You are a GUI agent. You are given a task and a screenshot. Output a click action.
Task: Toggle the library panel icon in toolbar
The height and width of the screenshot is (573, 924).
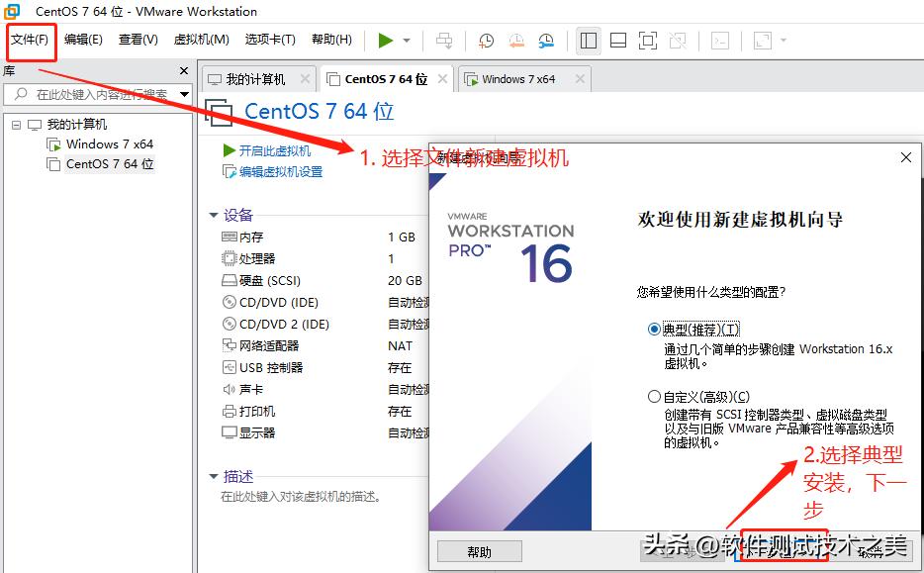pos(588,41)
